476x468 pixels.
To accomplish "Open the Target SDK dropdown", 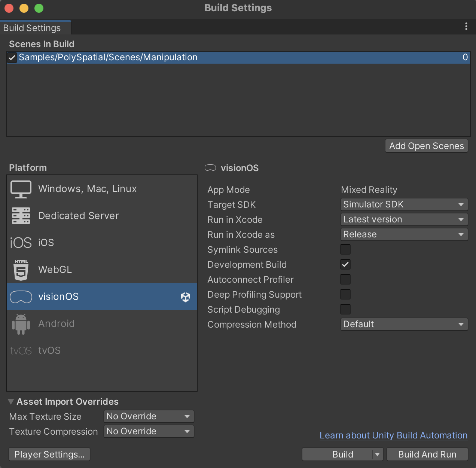I will [x=404, y=204].
